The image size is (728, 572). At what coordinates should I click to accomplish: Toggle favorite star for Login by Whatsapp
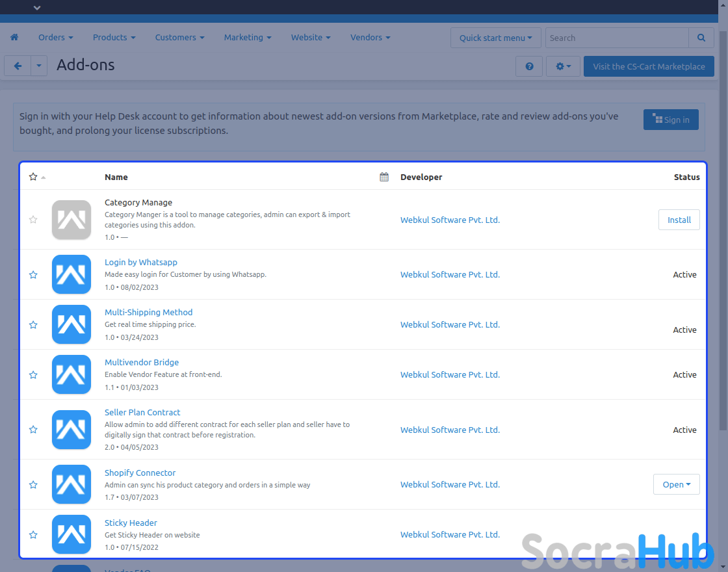(x=33, y=275)
